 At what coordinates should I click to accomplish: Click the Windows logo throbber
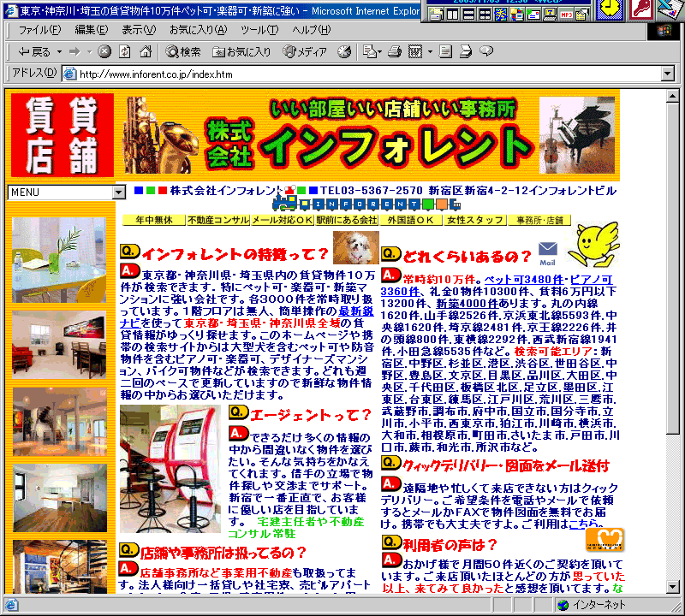tap(663, 31)
